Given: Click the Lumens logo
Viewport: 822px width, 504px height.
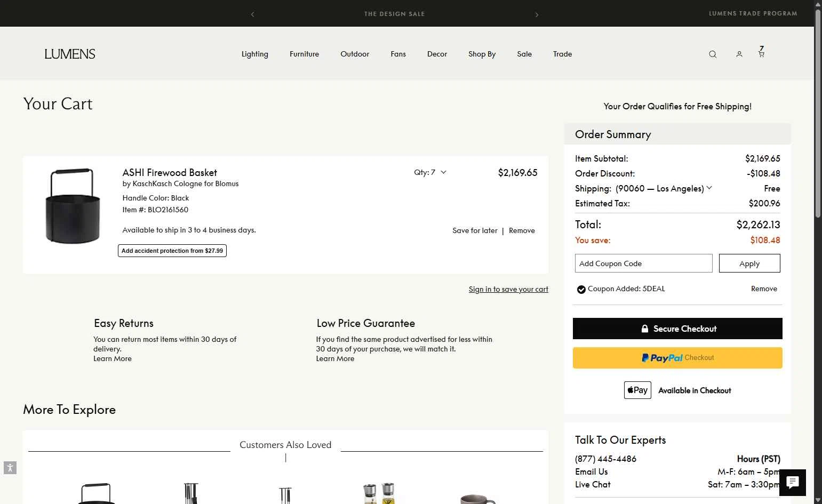Looking at the screenshot, I should [70, 54].
